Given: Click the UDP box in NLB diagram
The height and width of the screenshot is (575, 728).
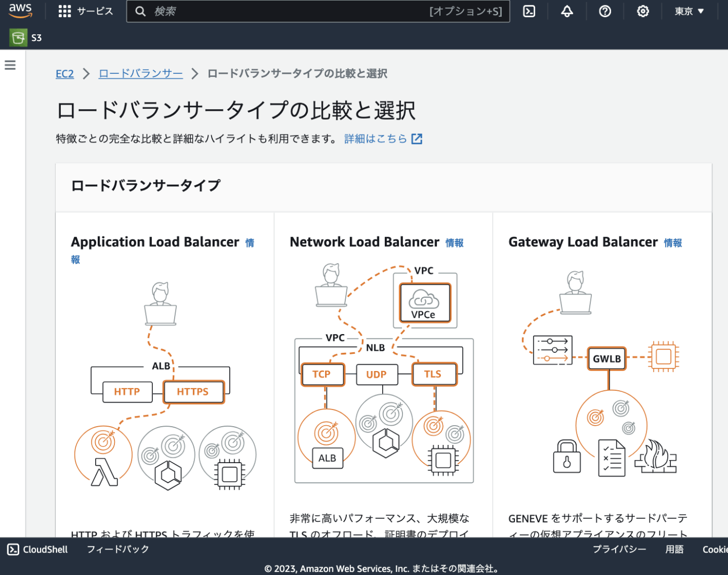Looking at the screenshot, I should coord(376,374).
